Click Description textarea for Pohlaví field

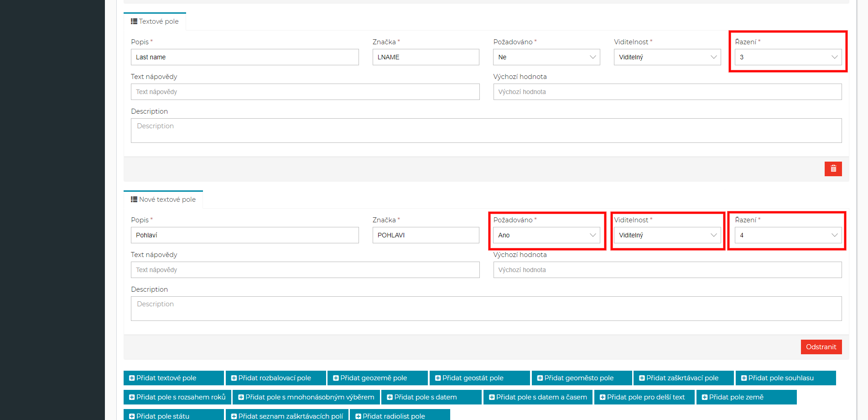pos(486,309)
